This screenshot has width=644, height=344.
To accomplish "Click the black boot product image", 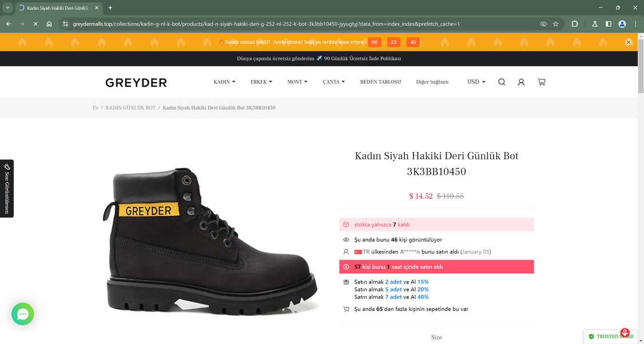I will 210,240.
